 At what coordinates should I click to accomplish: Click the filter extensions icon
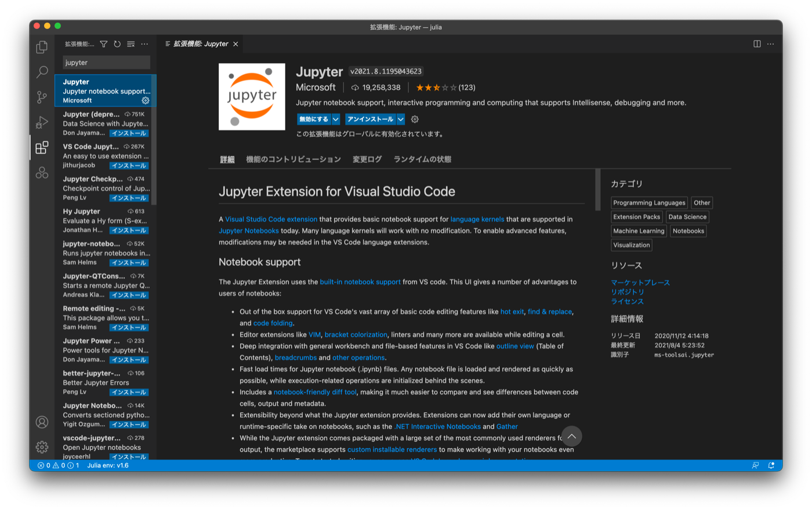pyautogui.click(x=103, y=44)
